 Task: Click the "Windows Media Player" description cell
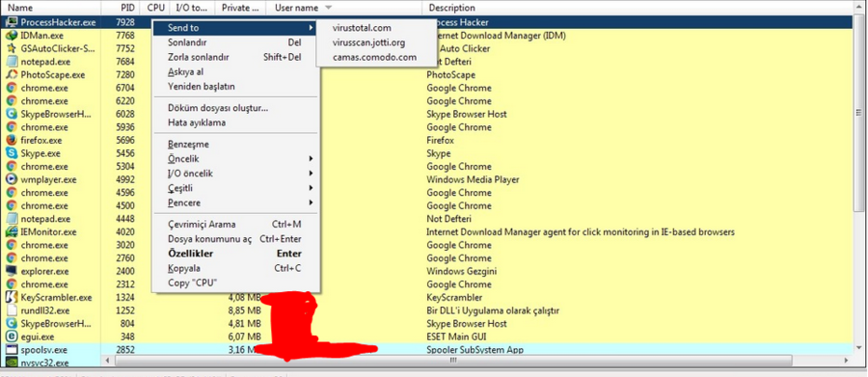coord(473,180)
